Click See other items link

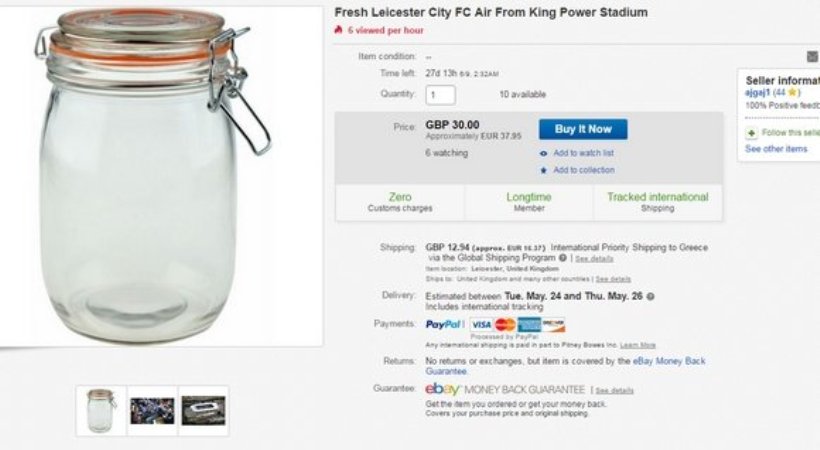pyautogui.click(x=776, y=149)
